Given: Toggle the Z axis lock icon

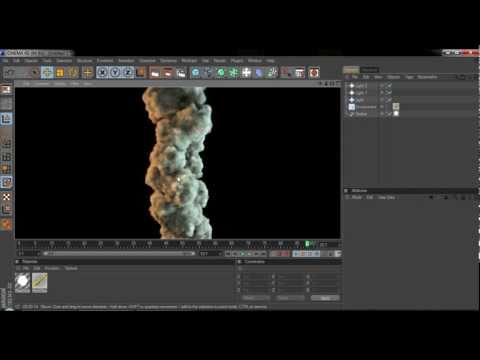Looking at the screenshot, I should [128, 72].
